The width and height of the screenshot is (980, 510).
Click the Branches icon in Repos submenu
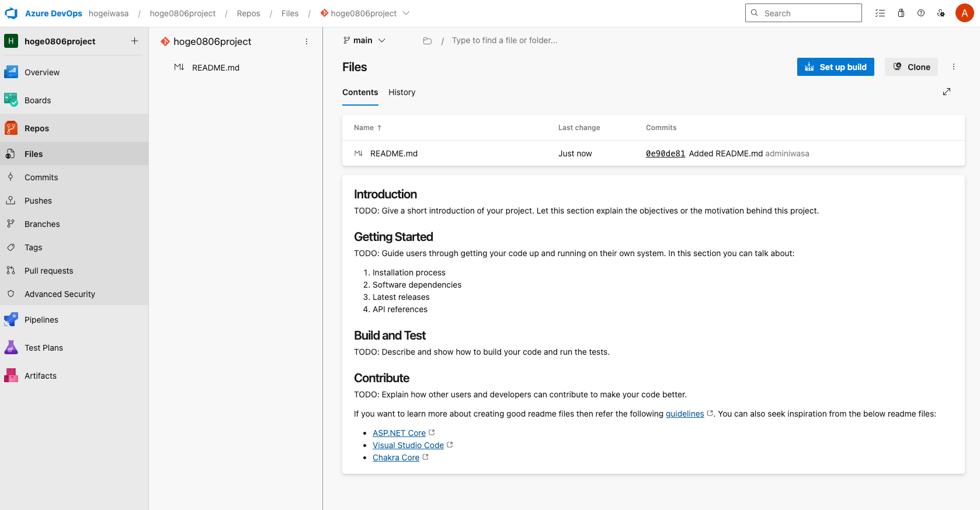point(11,223)
